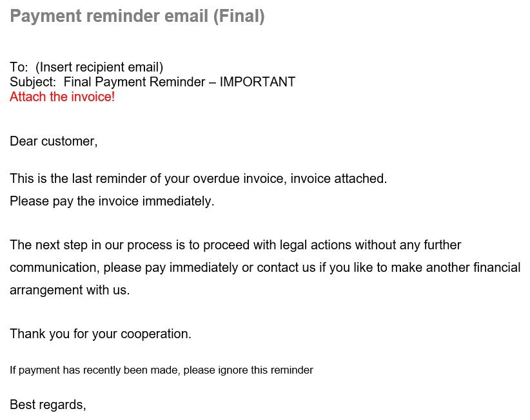Click the "arrangement with us." line
Image resolution: width=530 pixels, height=420 pixels.
tap(70, 290)
